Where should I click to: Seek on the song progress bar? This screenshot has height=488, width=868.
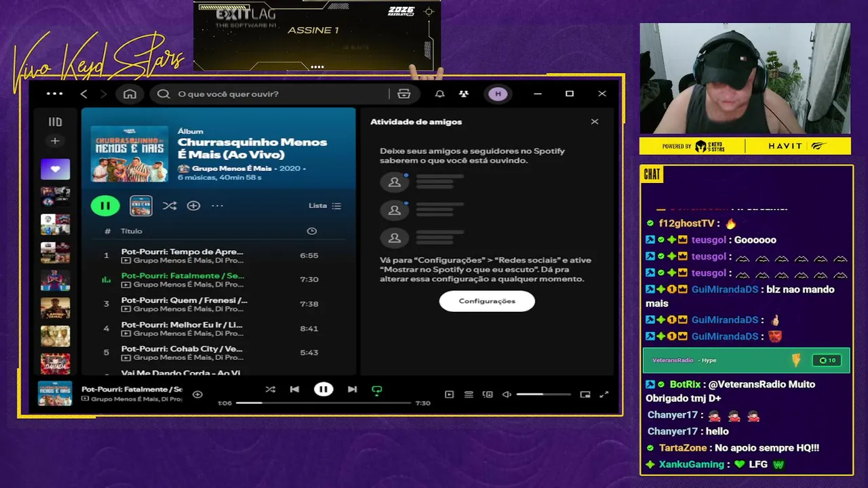coord(323,403)
